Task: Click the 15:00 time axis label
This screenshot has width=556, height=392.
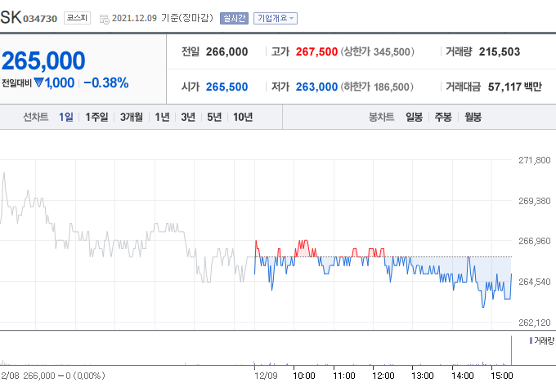Action: coord(502,376)
